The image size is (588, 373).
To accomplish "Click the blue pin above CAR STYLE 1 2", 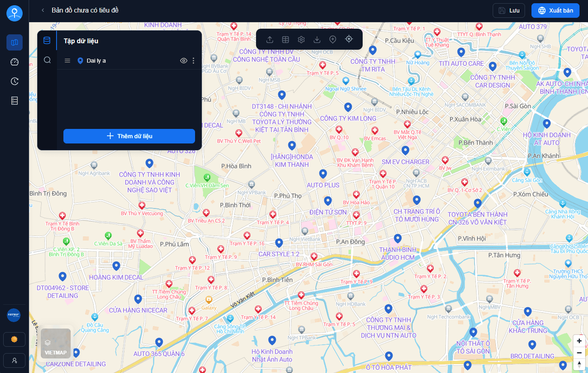I will point(279,243).
